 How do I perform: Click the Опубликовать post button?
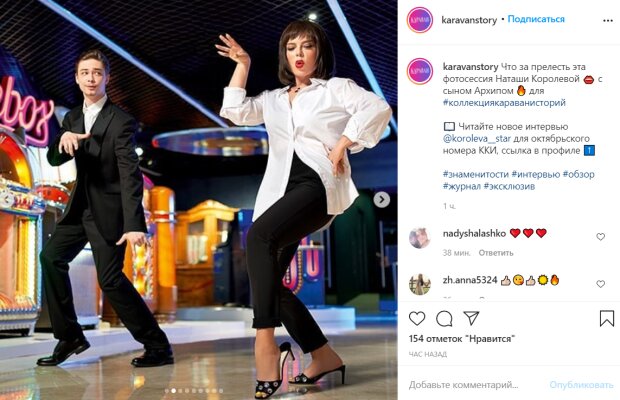tap(581, 385)
